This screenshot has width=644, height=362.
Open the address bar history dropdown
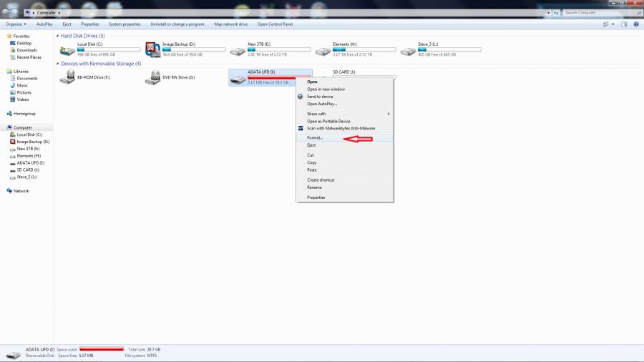point(548,13)
